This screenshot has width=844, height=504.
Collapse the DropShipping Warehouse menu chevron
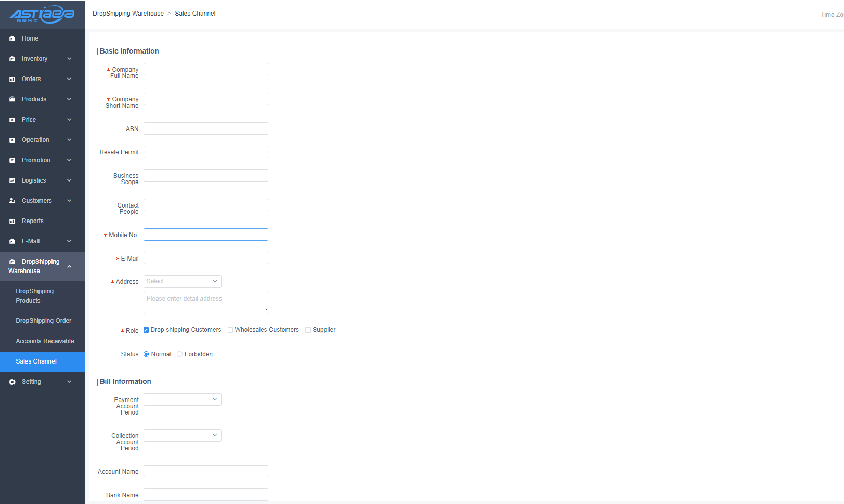point(69,266)
